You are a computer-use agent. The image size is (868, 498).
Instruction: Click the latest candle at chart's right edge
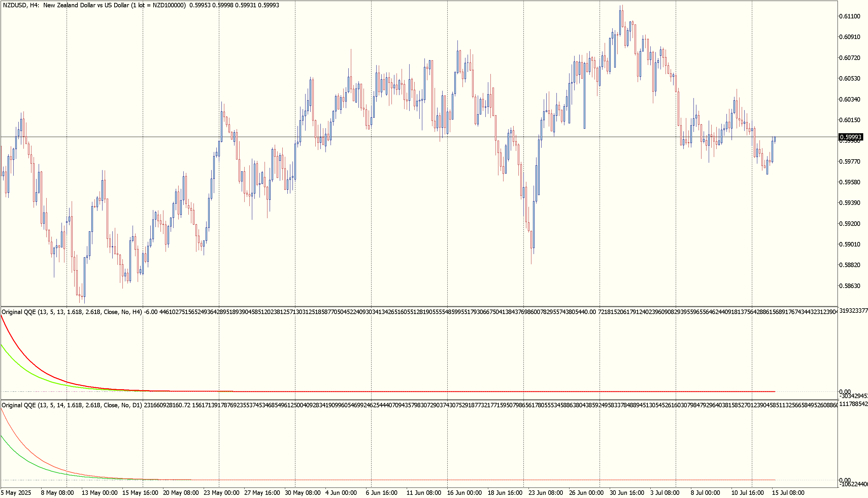click(775, 139)
